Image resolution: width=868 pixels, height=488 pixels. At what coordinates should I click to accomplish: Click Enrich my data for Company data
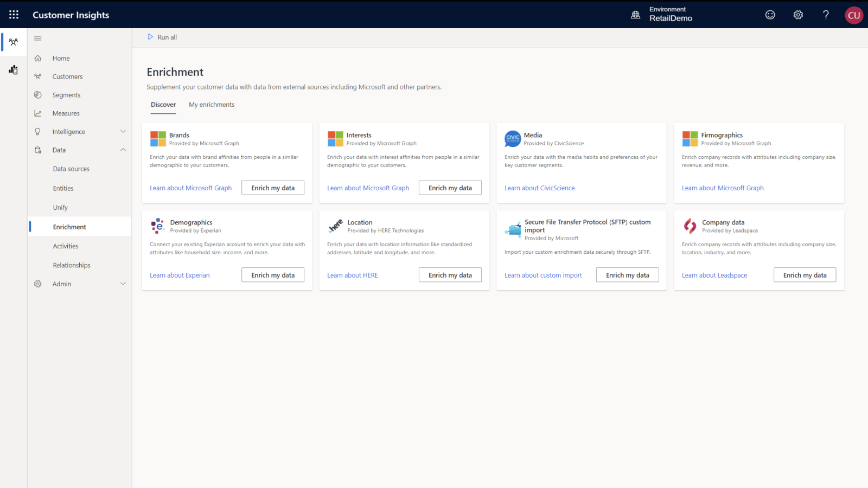tap(805, 275)
